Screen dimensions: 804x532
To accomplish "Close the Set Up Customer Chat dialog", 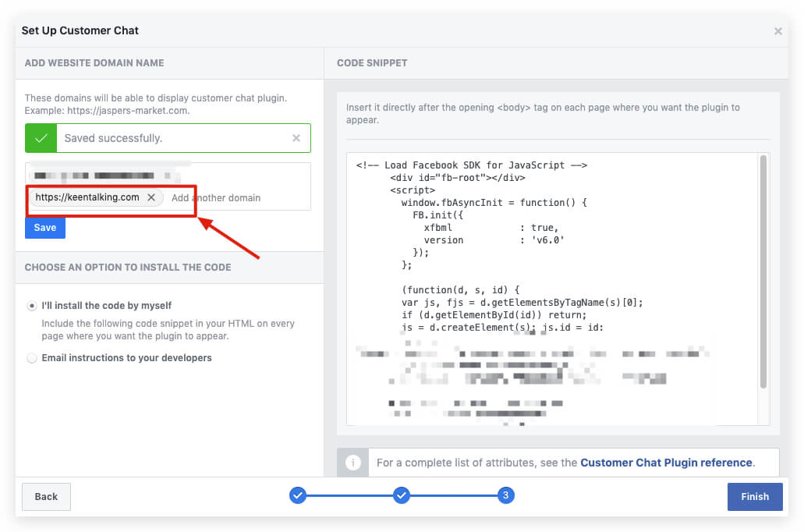I will coord(777,31).
